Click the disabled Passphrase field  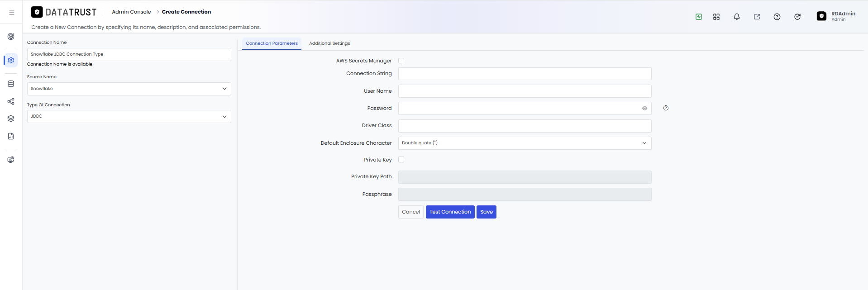(525, 194)
